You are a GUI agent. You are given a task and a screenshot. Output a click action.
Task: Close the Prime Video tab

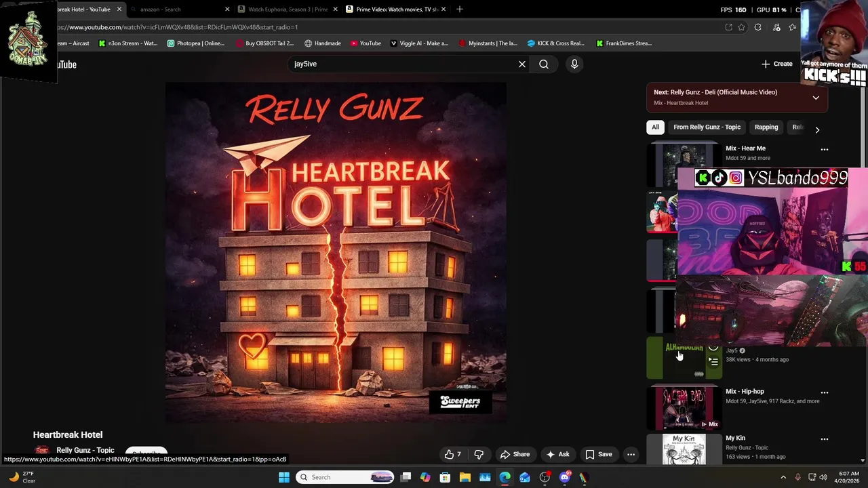(x=443, y=9)
